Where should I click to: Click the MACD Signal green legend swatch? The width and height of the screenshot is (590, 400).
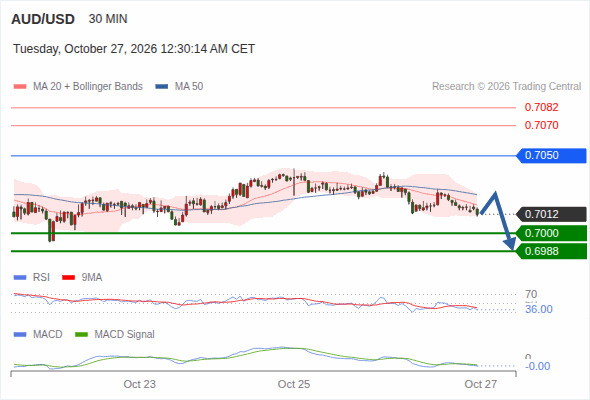coord(81,335)
